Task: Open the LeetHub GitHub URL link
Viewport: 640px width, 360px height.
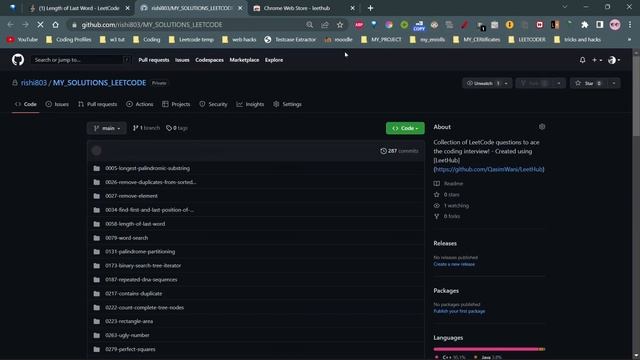Action: [489, 169]
